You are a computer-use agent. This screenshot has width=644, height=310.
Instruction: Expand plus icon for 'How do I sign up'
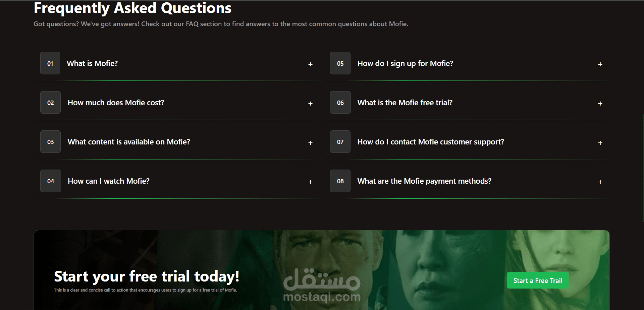tap(600, 64)
